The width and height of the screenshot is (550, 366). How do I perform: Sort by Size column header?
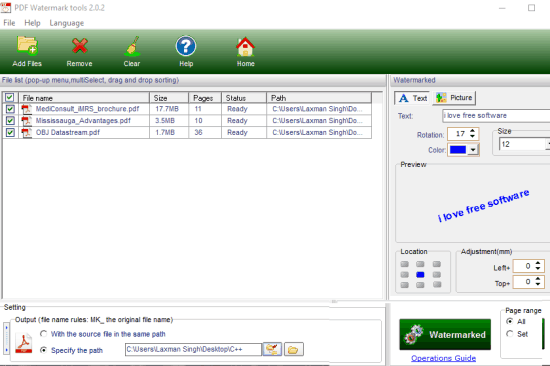point(169,98)
